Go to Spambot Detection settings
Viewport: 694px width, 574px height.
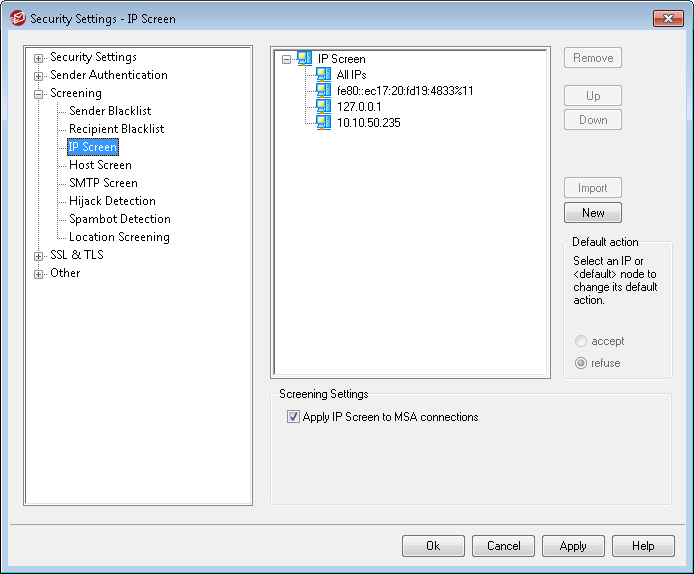tap(119, 219)
